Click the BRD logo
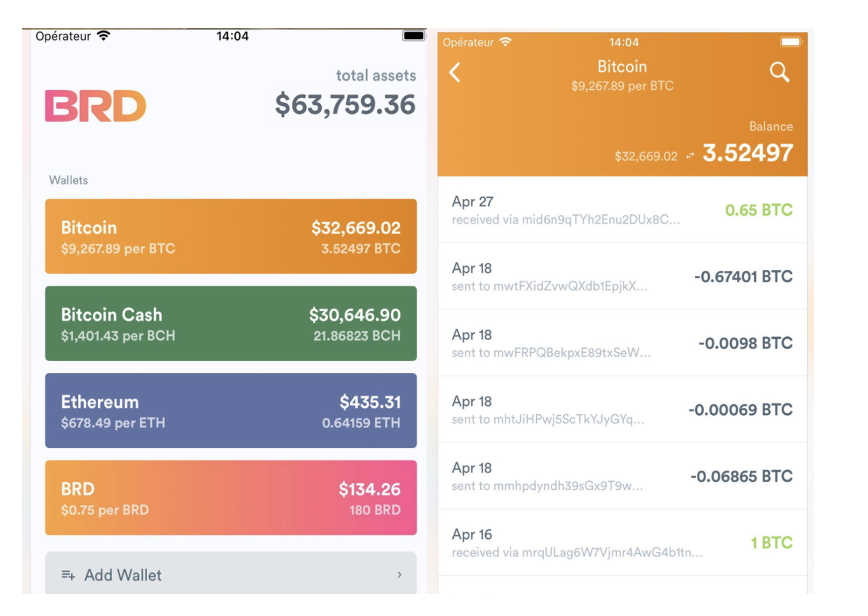Image resolution: width=868 pixels, height=616 pixels. [95, 106]
